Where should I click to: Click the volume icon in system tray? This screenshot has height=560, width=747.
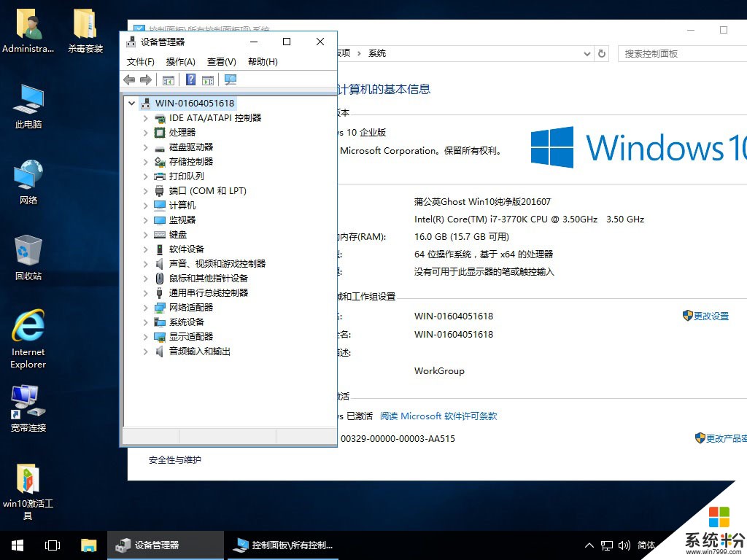pos(624,545)
